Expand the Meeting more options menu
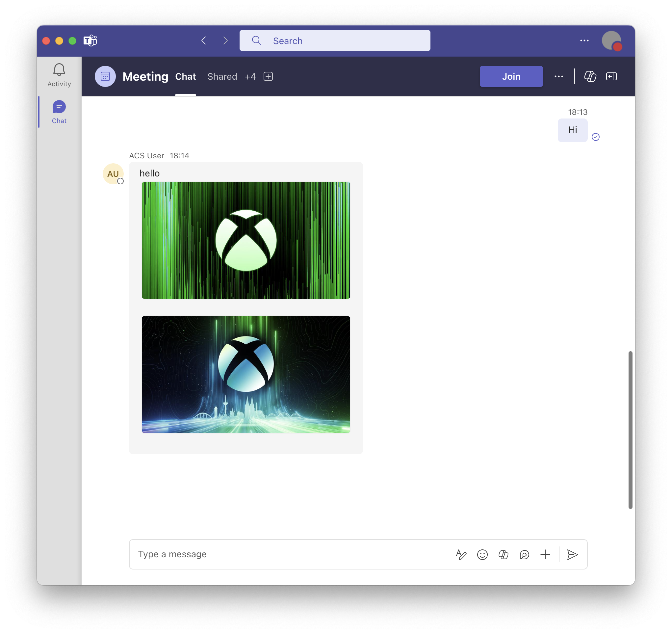672x634 pixels. [x=558, y=76]
